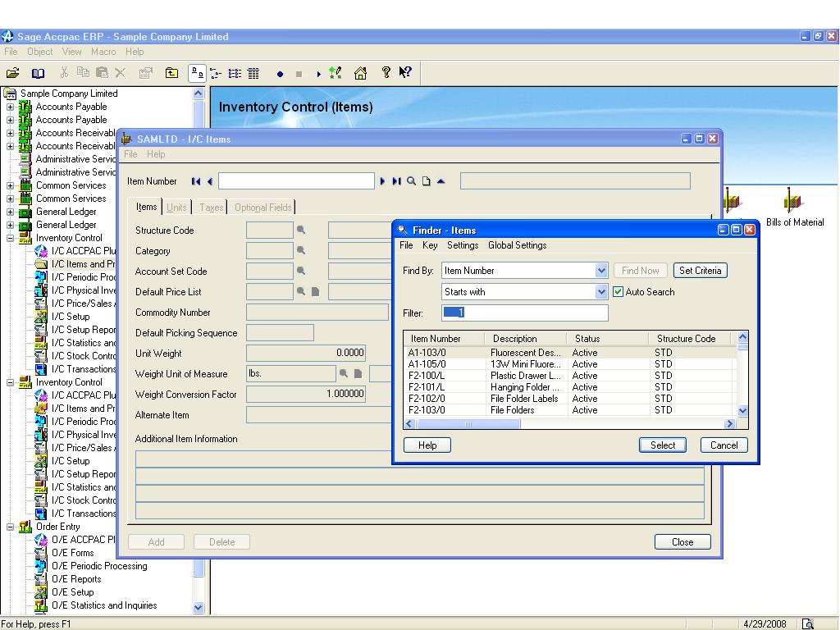Click the Home house toolbar icon
The image size is (840, 630).
point(361,73)
